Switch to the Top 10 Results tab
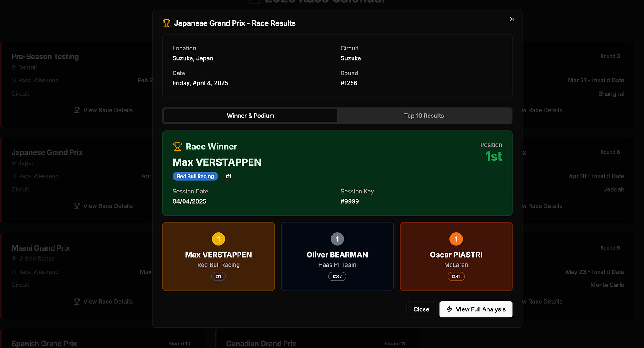Image resolution: width=644 pixels, height=348 pixels. pos(424,116)
